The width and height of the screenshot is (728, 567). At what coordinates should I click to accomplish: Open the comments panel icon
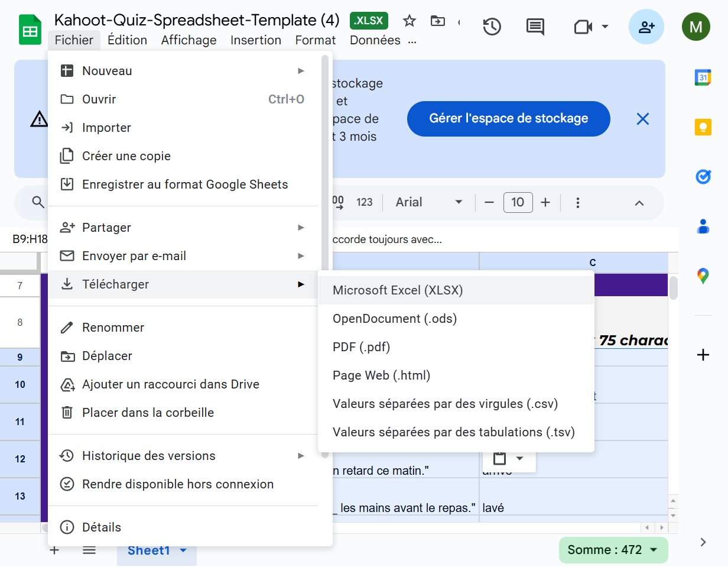point(535,27)
